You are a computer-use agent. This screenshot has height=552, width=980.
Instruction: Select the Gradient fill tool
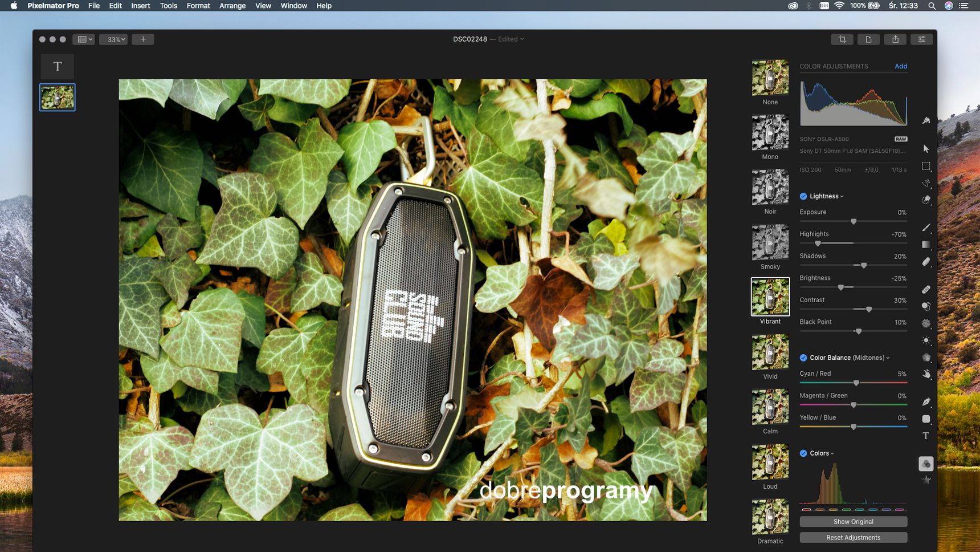click(926, 245)
